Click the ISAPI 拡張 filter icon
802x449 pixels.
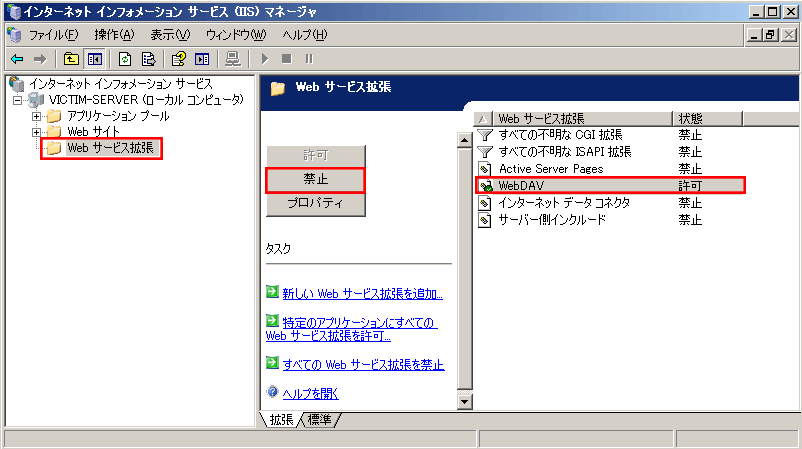[484, 152]
